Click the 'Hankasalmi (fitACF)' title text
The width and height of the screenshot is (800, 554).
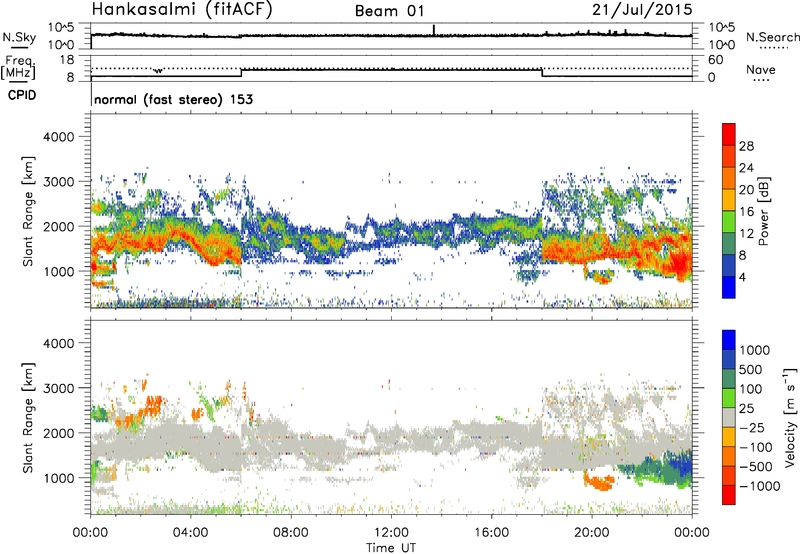[x=182, y=10]
